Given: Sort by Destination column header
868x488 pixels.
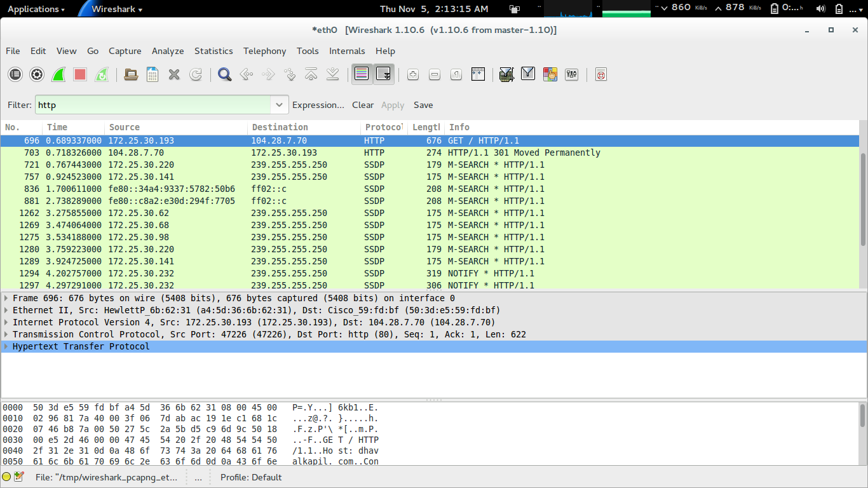Looking at the screenshot, I should 304,127.
